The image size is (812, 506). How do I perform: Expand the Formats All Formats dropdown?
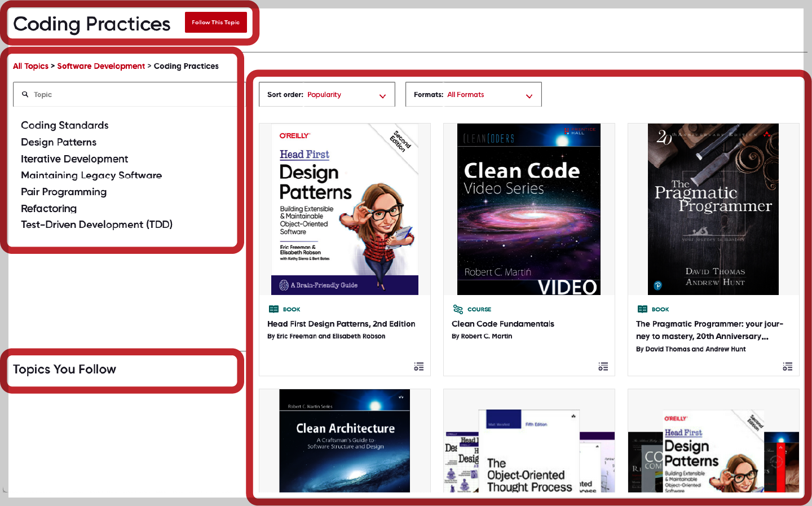point(474,95)
